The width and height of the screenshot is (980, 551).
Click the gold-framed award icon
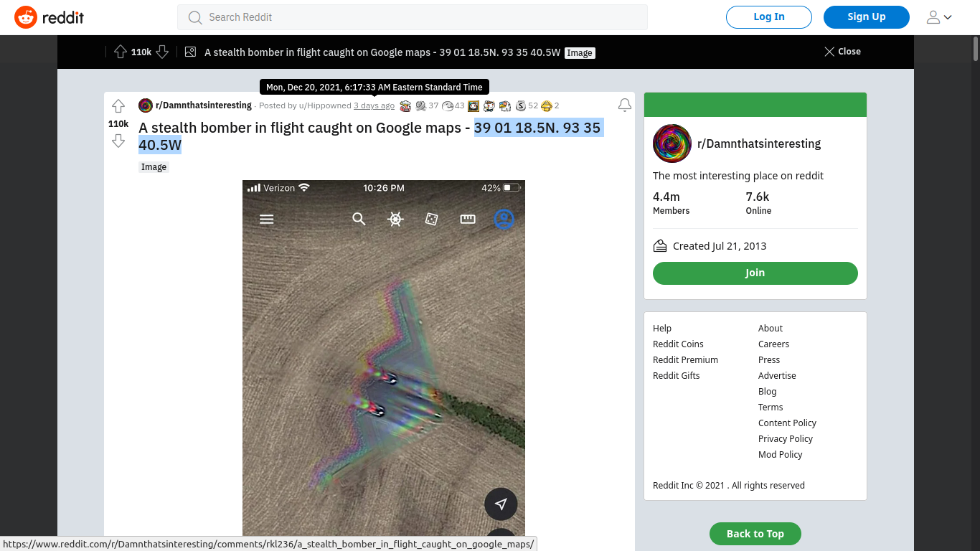click(473, 105)
